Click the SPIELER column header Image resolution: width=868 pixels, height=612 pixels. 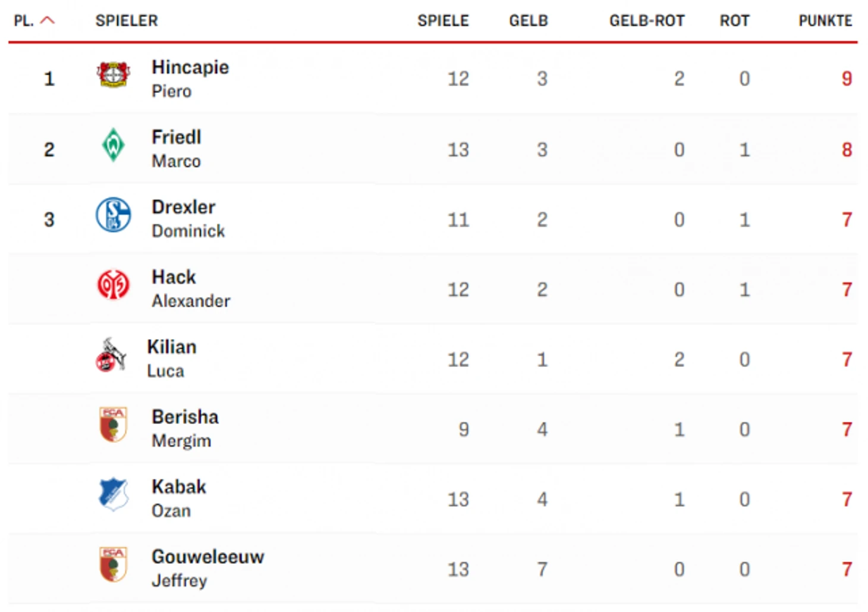(127, 21)
